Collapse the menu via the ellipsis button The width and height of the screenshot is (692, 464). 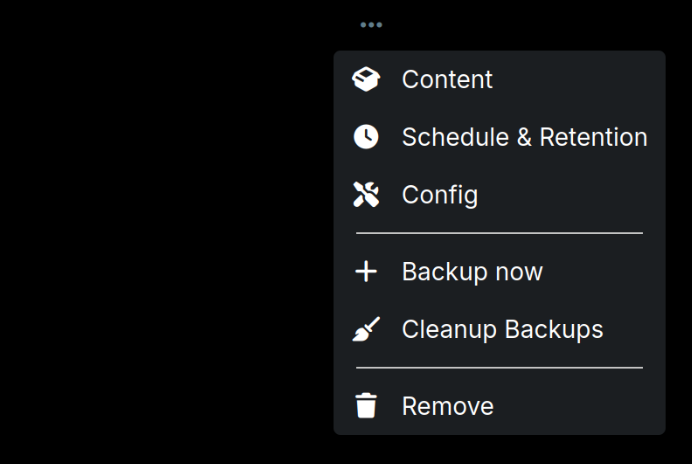371,25
